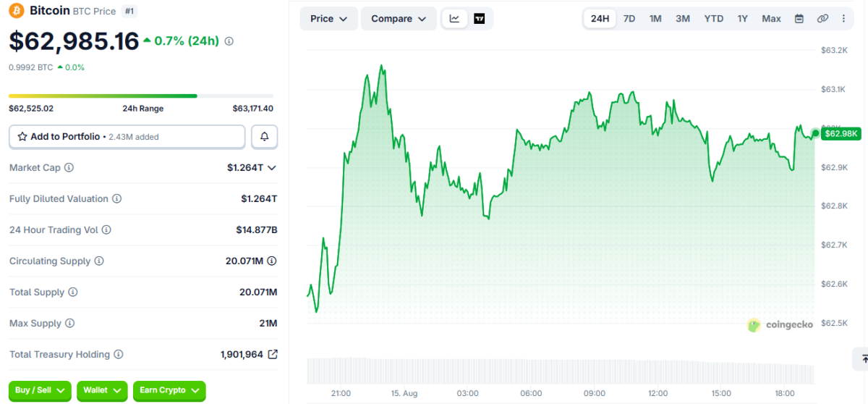Viewport: 868px width, 404px height.
Task: Click the #1 rank badge
Action: point(128,11)
